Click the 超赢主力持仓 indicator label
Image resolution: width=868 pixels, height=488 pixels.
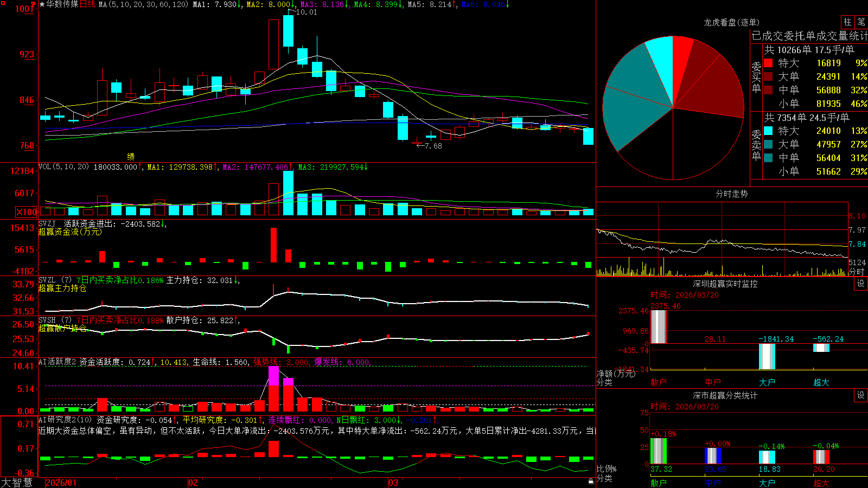pos(62,288)
